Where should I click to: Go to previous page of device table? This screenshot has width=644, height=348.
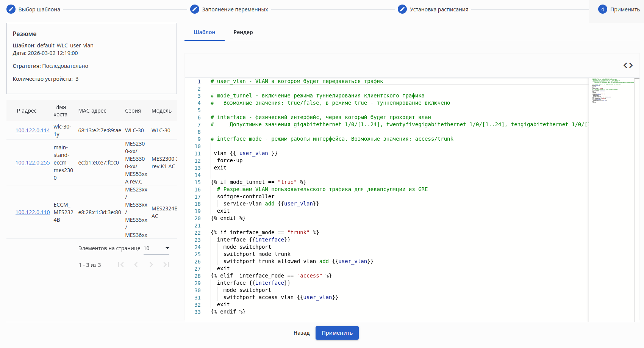136,265
